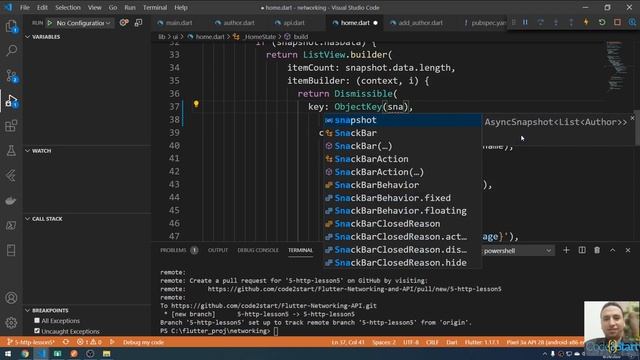
Task: Pause the debug session
Action: [x=525, y=22]
